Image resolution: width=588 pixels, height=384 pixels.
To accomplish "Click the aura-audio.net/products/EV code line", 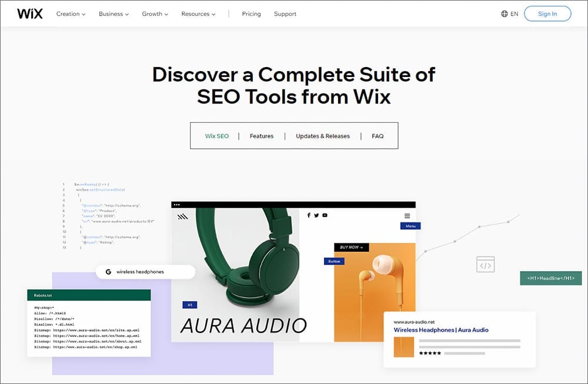I will [118, 221].
